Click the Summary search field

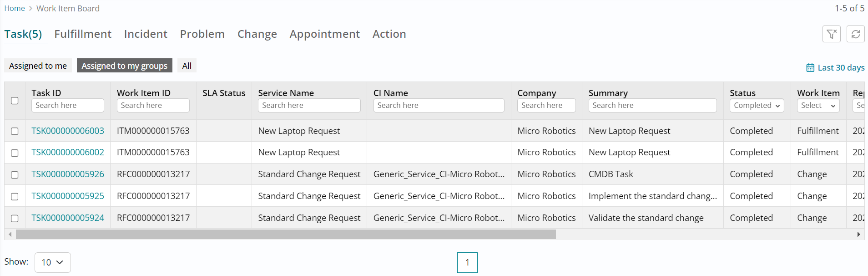click(x=652, y=106)
